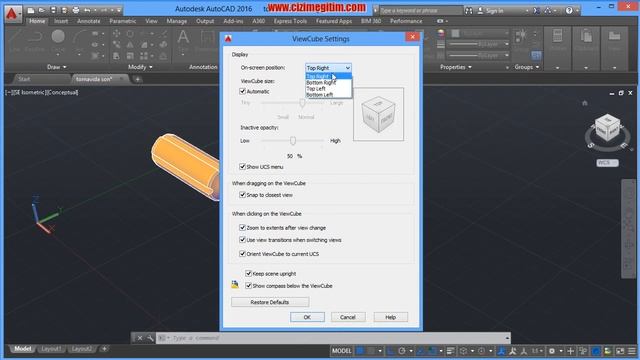Click Cancel in ViewCube Settings
The width and height of the screenshot is (640, 360).
348,317
